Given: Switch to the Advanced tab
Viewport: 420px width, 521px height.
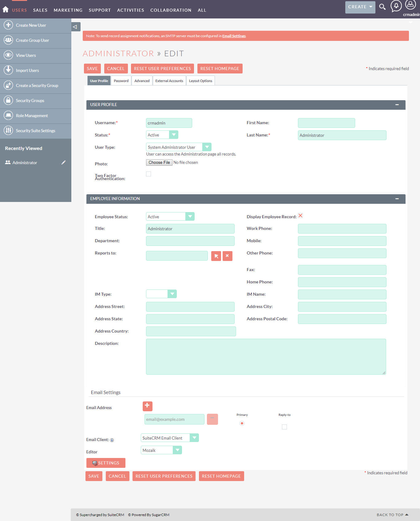Looking at the screenshot, I should pyautogui.click(x=142, y=81).
